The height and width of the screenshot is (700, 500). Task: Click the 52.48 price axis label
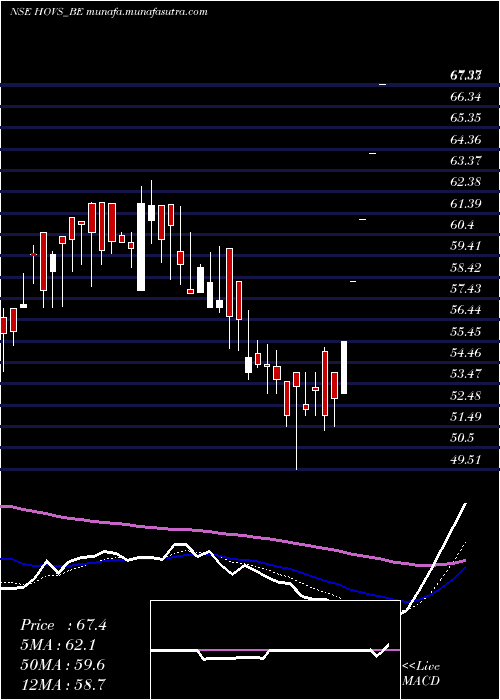(466, 395)
